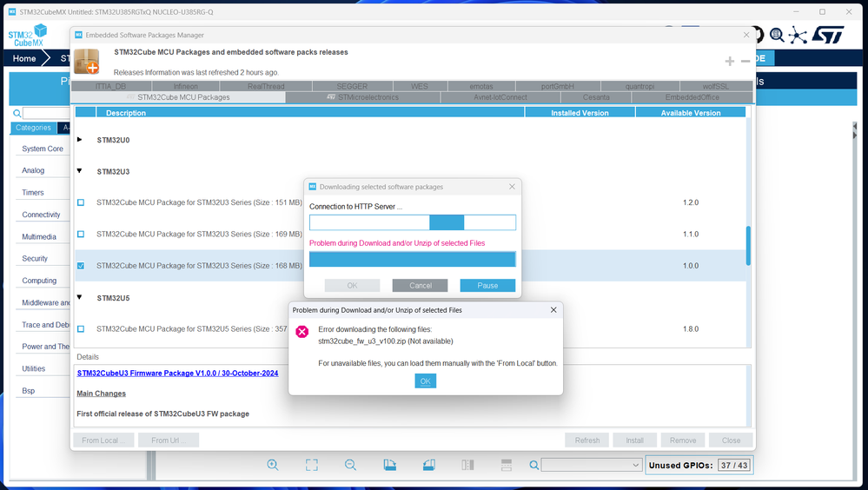The height and width of the screenshot is (490, 868).
Task: Check the STM32U3 package version 1.1.0 checkbox
Action: (x=81, y=235)
